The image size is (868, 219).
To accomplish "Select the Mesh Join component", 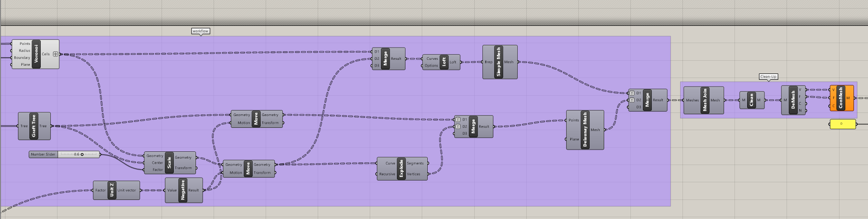I will 705,100.
